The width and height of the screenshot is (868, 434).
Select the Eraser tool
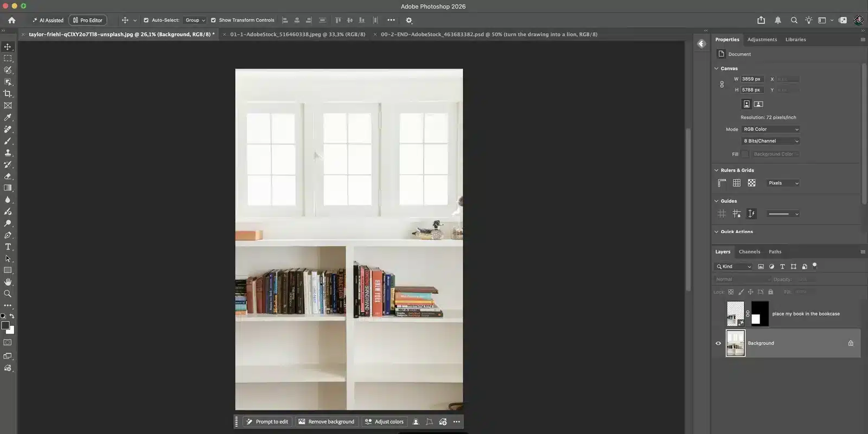coord(8,176)
